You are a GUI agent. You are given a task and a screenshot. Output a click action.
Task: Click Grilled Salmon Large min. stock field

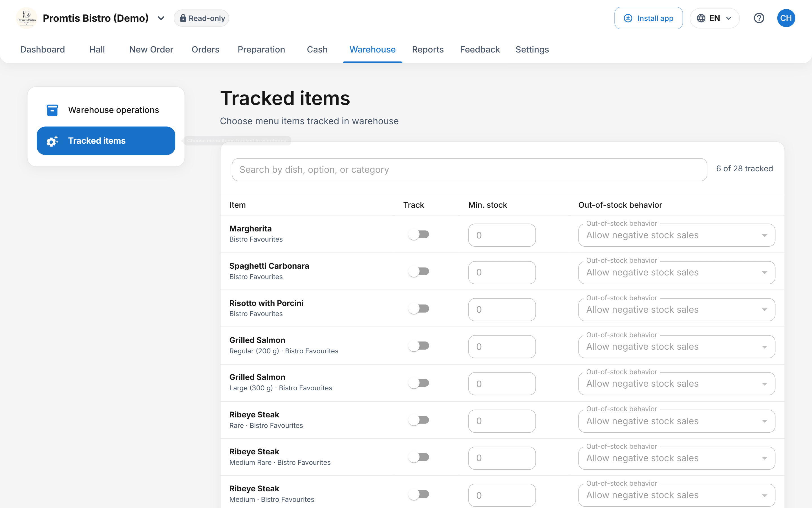(502, 384)
